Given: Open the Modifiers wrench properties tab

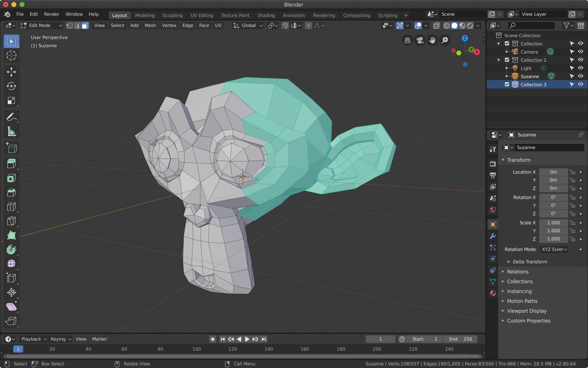Looking at the screenshot, I should [x=492, y=236].
